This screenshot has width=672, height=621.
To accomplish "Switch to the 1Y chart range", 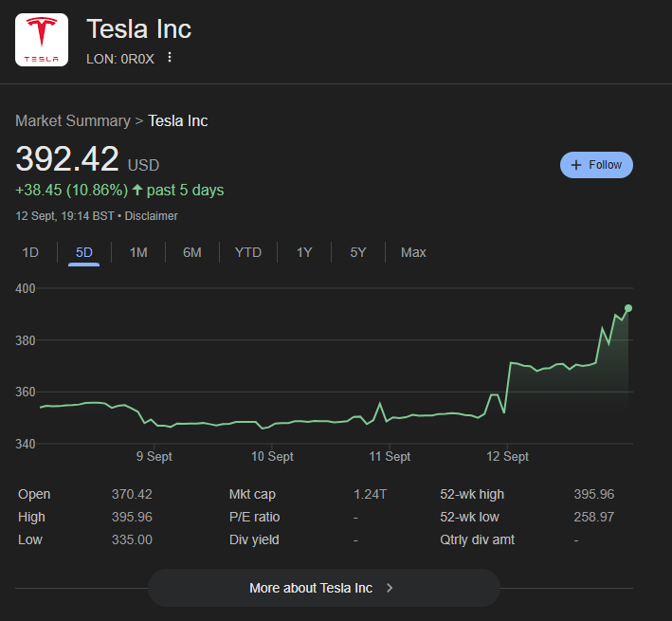I will point(304,252).
